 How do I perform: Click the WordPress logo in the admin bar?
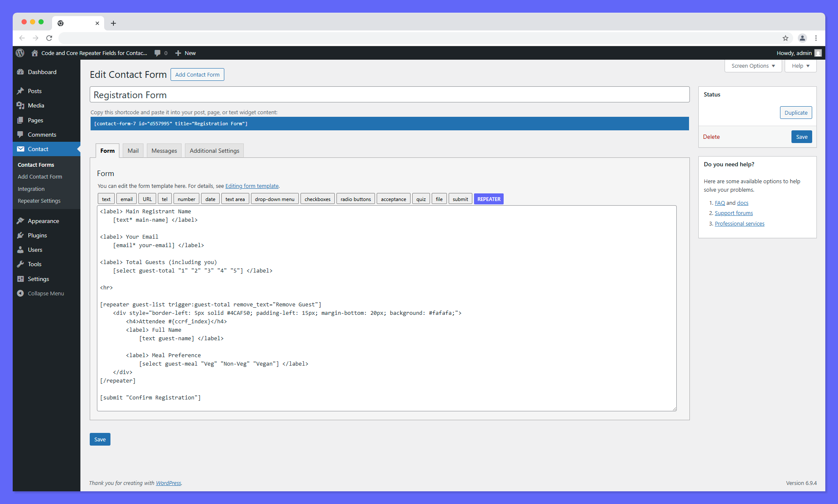(20, 53)
